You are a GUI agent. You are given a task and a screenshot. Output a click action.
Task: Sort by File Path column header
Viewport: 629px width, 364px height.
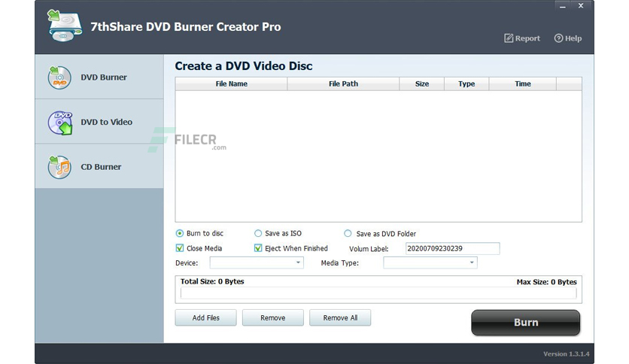[343, 83]
